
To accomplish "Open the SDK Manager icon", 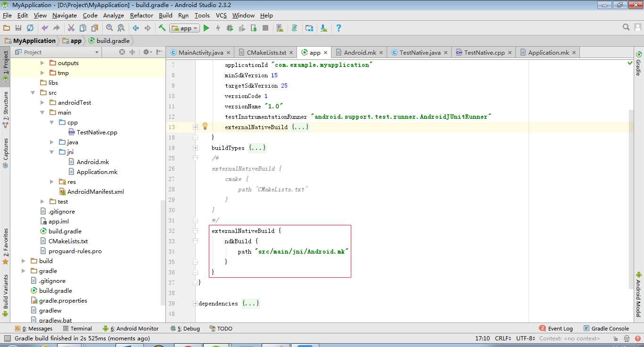I will point(324,28).
